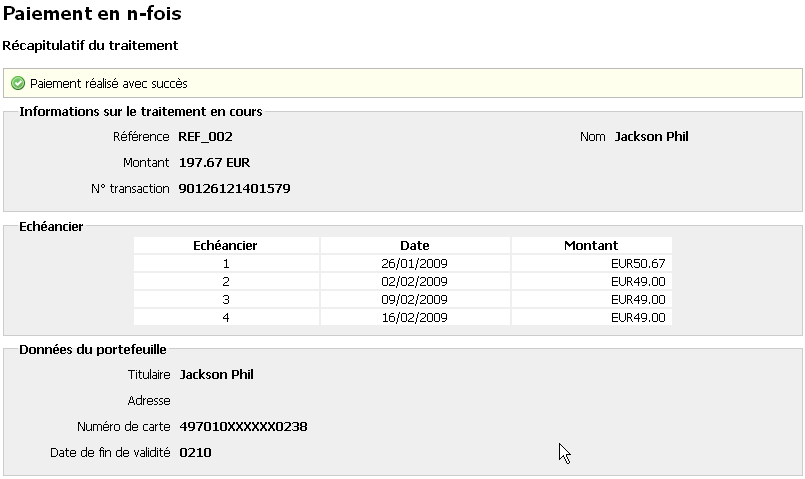805x479 pixels.
Task: Click the 'Date' column header
Action: [414, 245]
